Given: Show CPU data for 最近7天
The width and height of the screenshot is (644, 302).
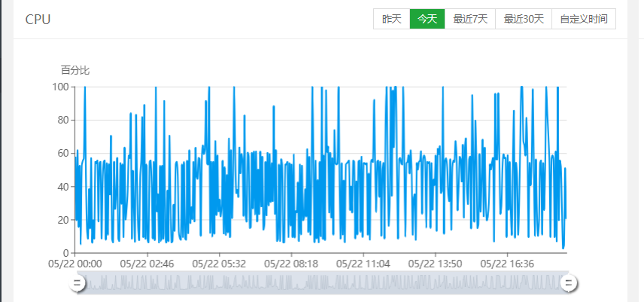Looking at the screenshot, I should coord(470,19).
